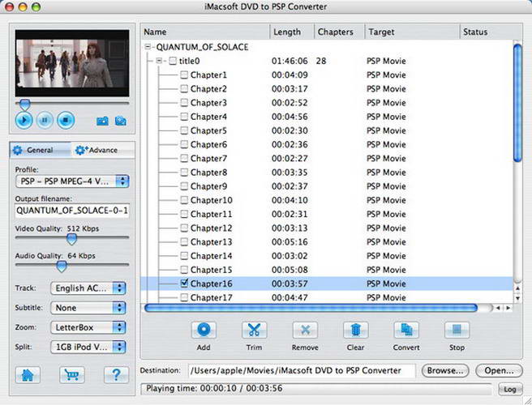Image resolution: width=532 pixels, height=405 pixels.
Task: Pause the video preview
Action: coord(45,120)
